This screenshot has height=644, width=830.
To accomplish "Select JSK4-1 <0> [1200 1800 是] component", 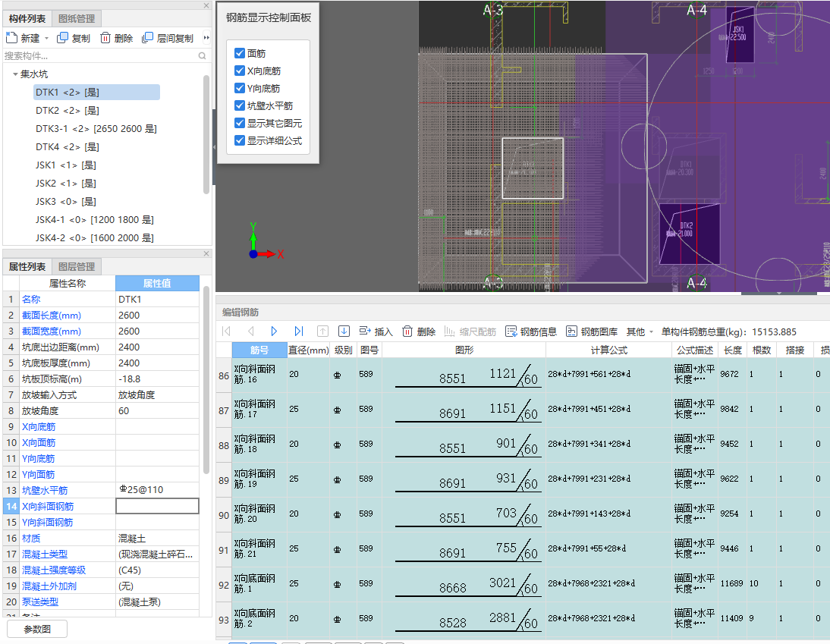I will [94, 220].
